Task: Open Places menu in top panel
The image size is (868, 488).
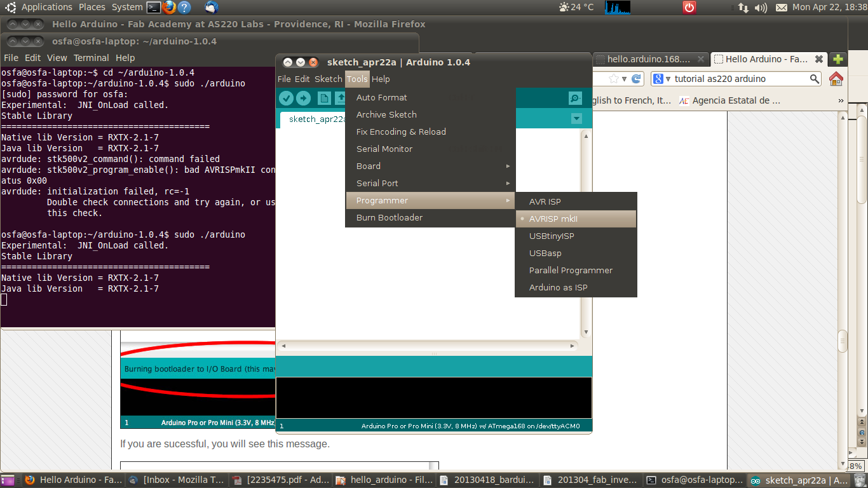Action: click(92, 7)
